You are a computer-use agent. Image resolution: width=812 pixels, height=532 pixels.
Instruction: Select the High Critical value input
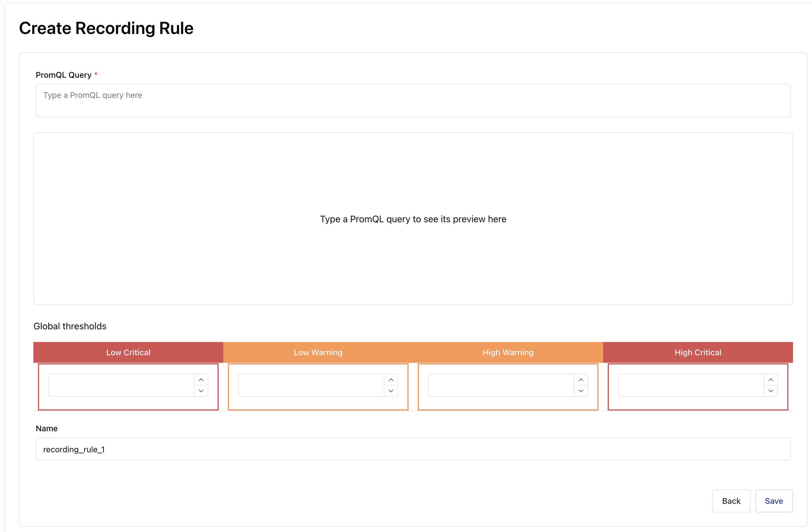[689, 385]
